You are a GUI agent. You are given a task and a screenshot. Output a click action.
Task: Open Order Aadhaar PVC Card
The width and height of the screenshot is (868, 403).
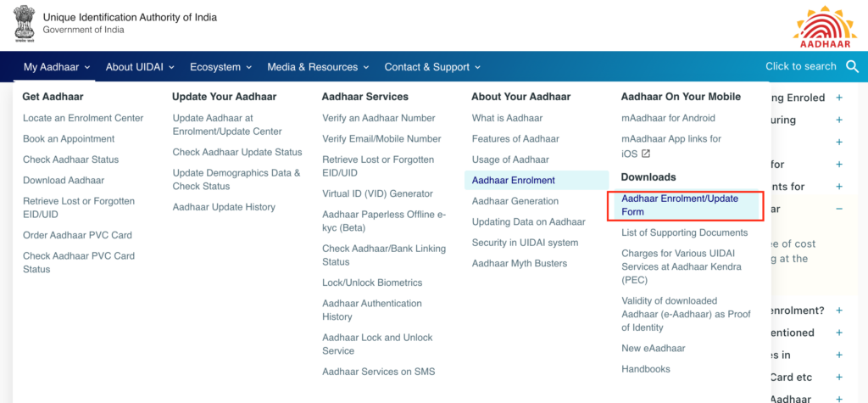click(x=77, y=235)
